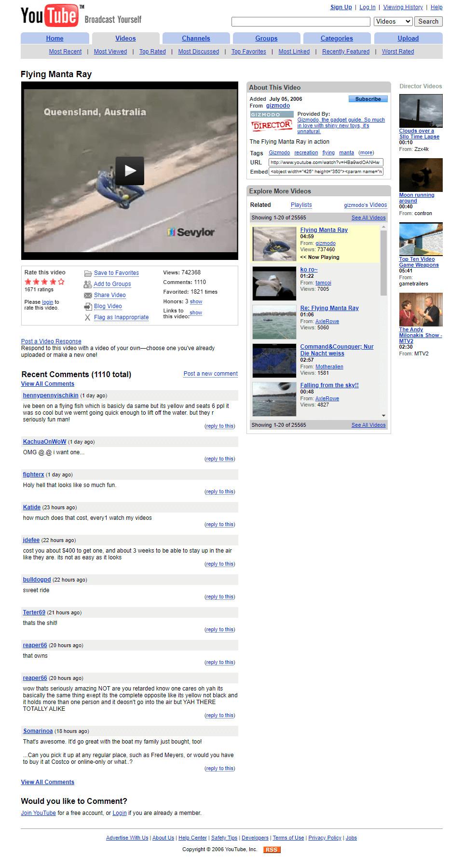
Task: Click the Gizmodo Director badge icon
Action: [x=272, y=122]
